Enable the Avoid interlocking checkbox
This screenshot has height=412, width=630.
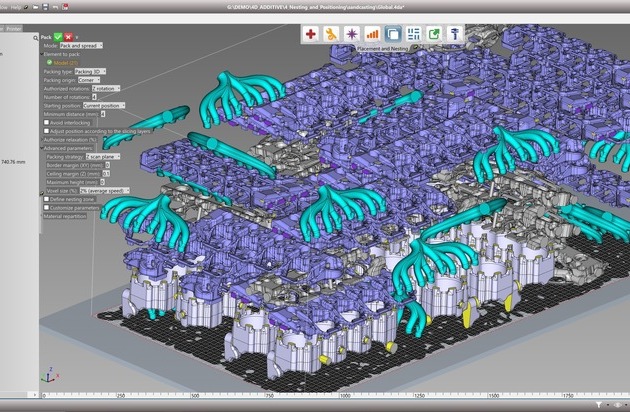[x=45, y=123]
